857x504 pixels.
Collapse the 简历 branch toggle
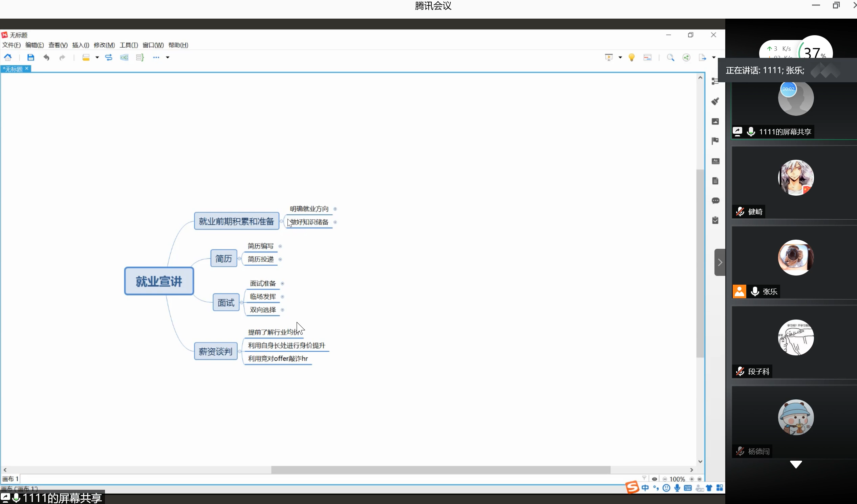(240, 259)
